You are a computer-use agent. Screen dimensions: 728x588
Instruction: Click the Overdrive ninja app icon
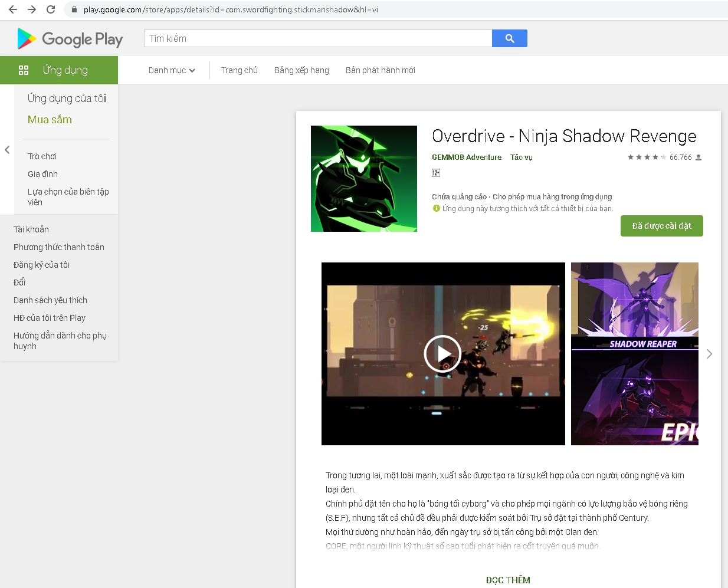pos(364,179)
